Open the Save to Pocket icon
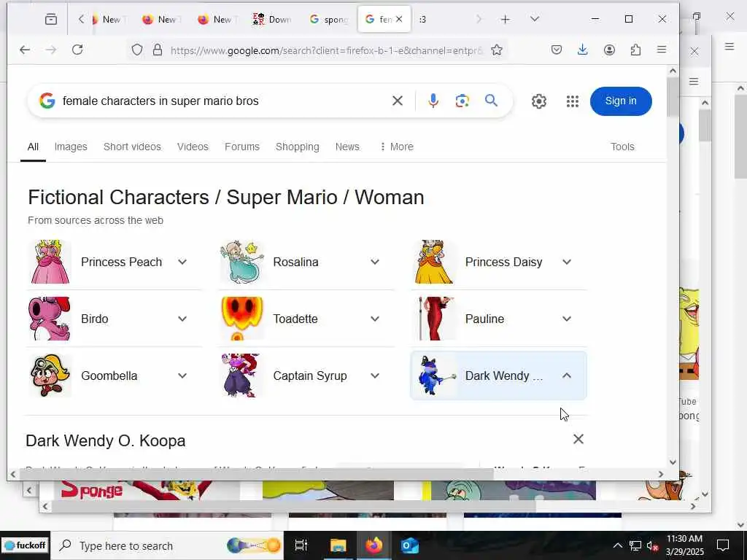 557,50
